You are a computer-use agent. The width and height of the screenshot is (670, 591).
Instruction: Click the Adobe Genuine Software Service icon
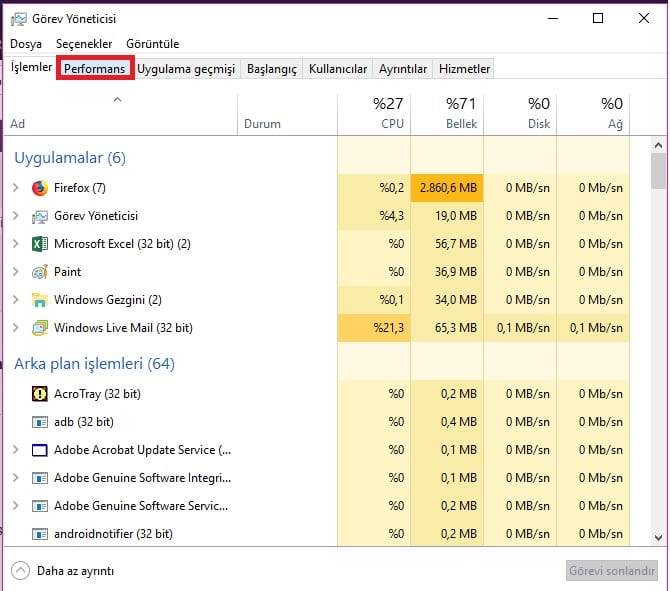point(40,506)
